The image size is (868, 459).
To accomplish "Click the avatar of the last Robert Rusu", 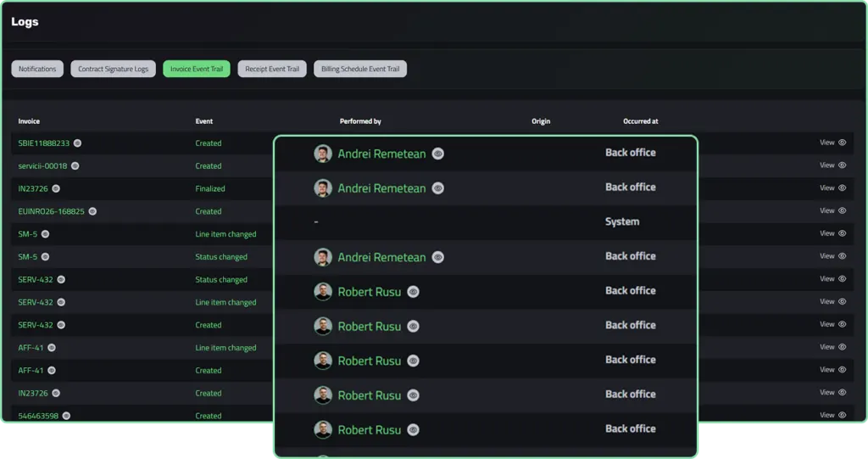I will 323,429.
